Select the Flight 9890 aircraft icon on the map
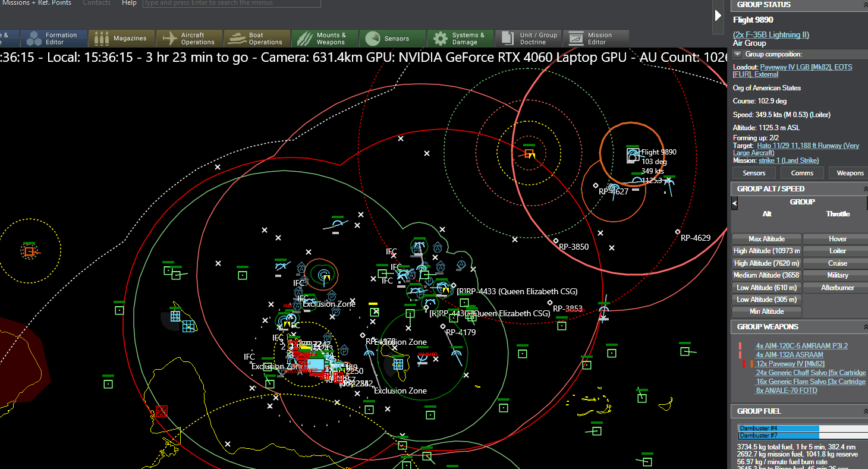 633,155
